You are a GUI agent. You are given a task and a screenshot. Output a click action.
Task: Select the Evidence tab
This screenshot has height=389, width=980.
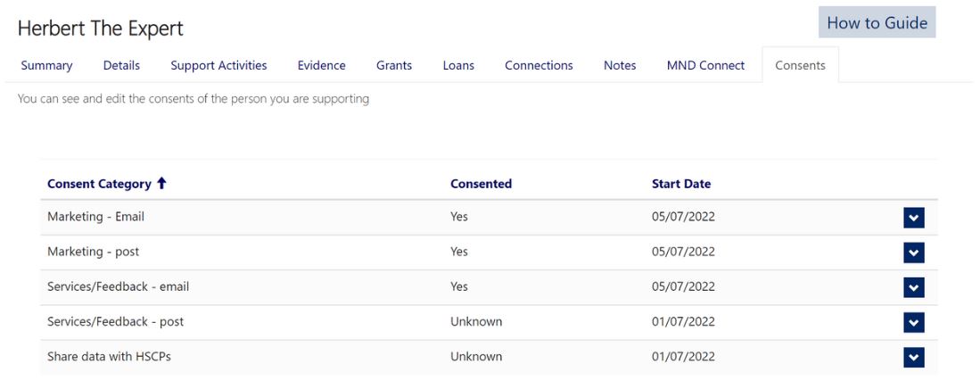(x=321, y=65)
